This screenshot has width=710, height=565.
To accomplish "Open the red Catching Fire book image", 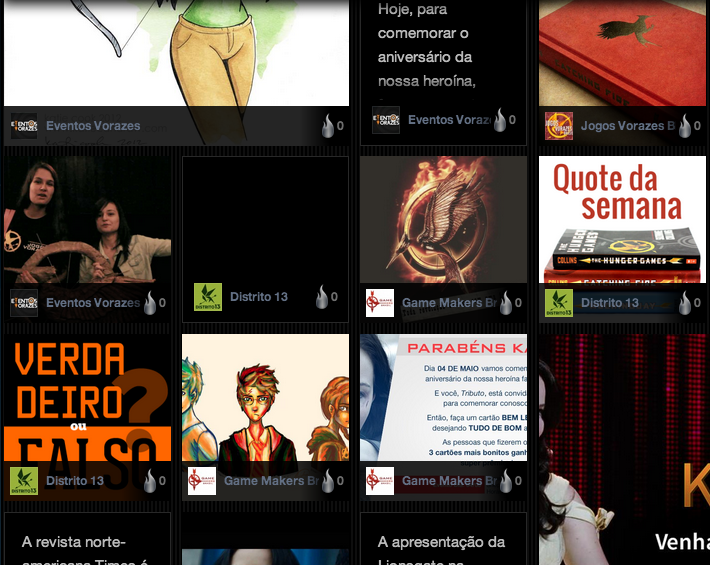I will (622, 53).
